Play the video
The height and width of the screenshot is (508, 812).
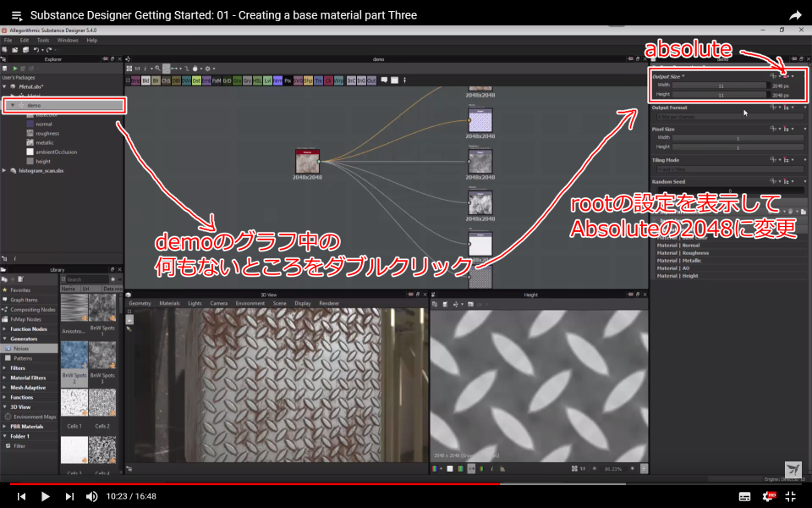click(x=45, y=497)
